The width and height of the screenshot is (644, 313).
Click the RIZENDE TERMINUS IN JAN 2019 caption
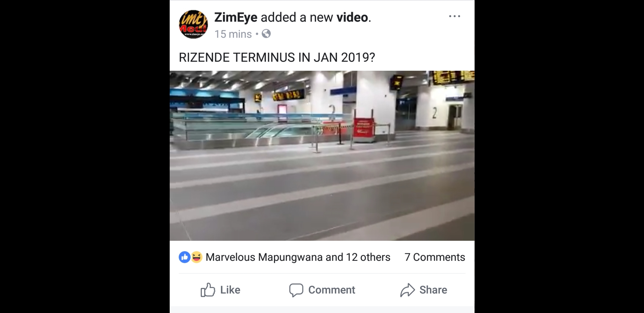[x=277, y=57]
